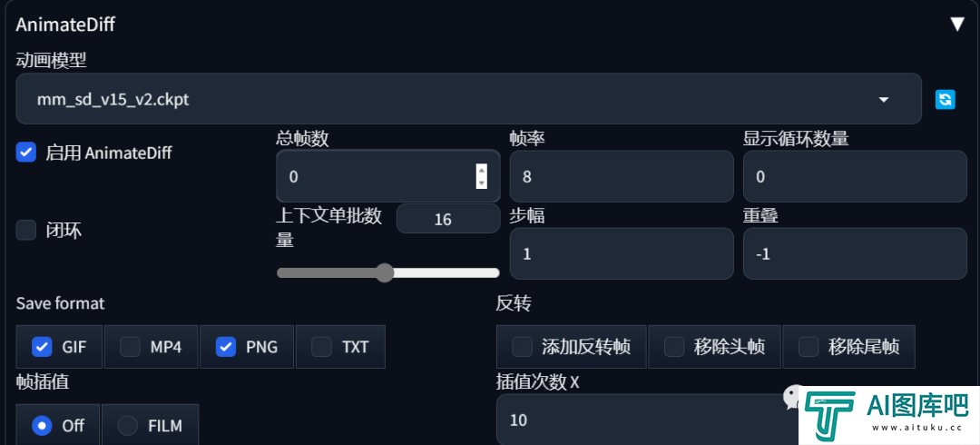Click the 插值次数 X input field
Screen dimensions: 980x445
pyautogui.click(x=647, y=420)
